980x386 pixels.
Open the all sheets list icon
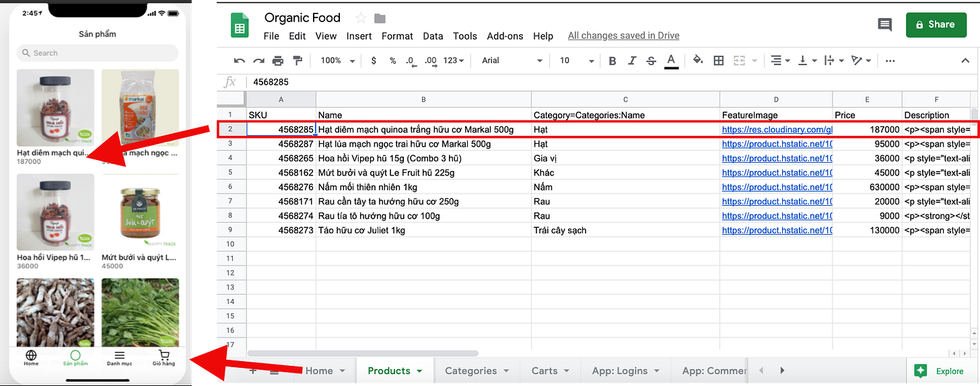point(275,371)
